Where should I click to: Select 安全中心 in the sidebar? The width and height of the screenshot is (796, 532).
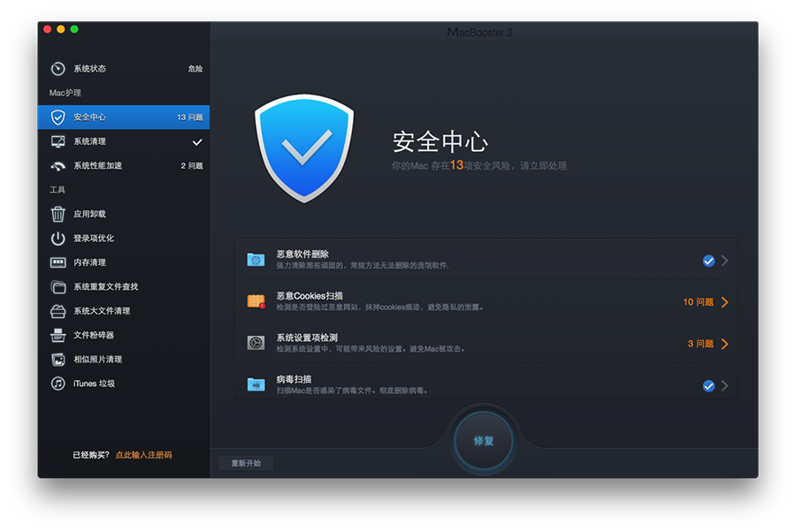[x=124, y=118]
